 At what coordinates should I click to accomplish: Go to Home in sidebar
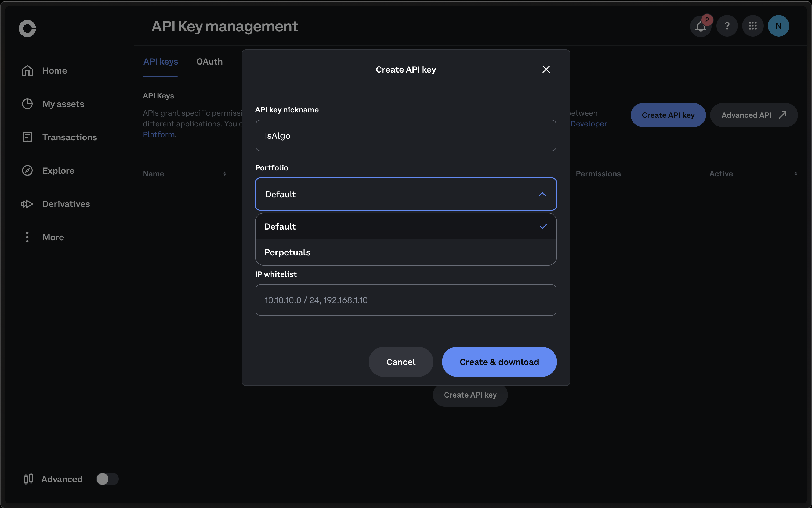[x=55, y=70]
